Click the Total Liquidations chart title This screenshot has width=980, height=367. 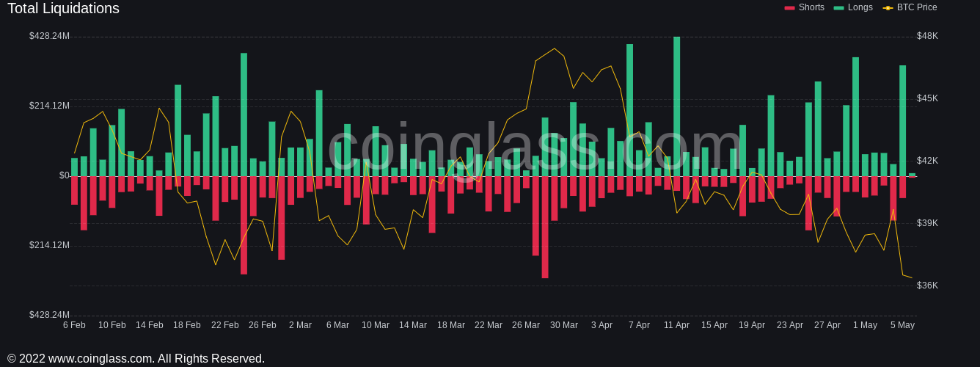pos(63,9)
